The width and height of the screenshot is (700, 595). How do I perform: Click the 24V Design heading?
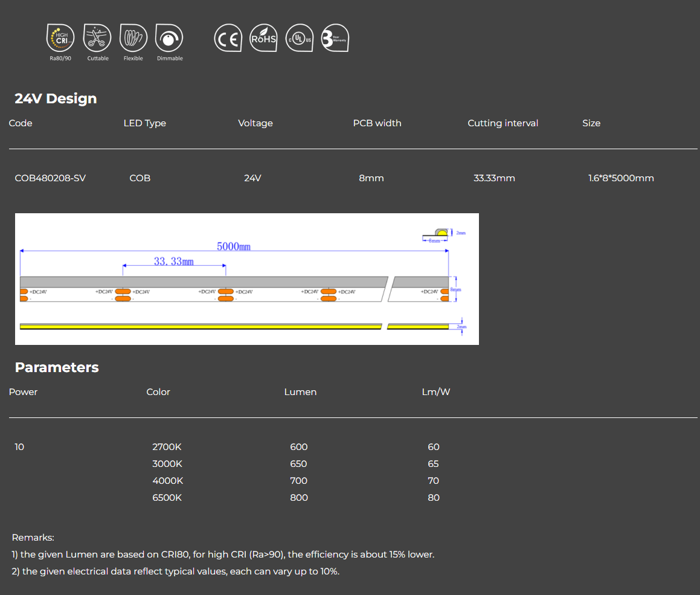pos(56,98)
